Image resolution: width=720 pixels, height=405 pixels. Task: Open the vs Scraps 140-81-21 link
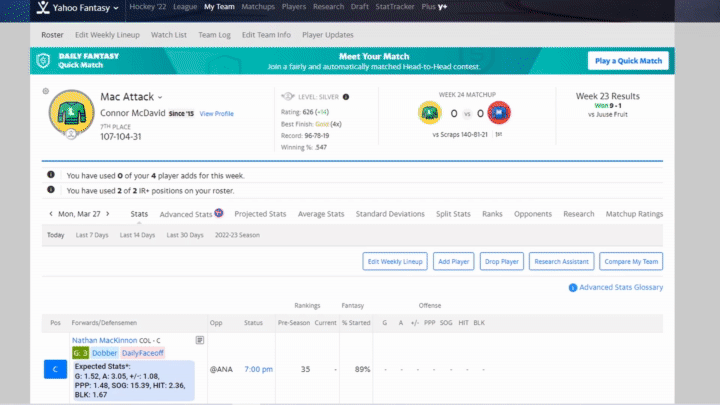(460, 135)
